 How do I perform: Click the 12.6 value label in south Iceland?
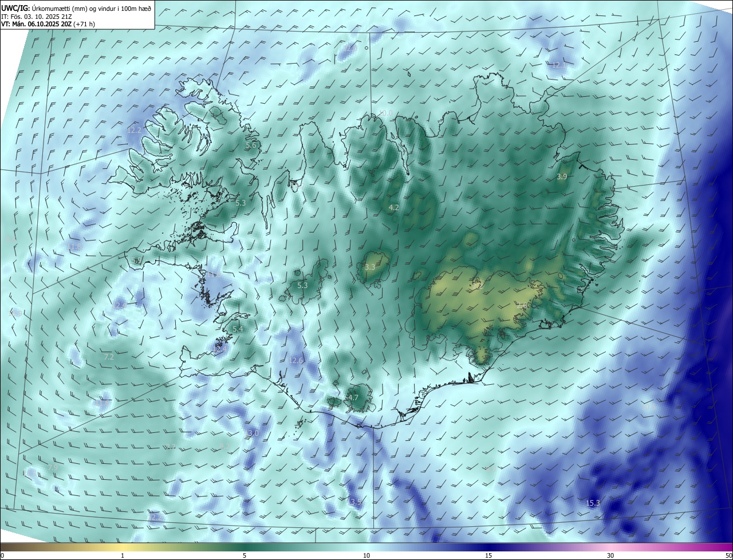pyautogui.click(x=295, y=360)
